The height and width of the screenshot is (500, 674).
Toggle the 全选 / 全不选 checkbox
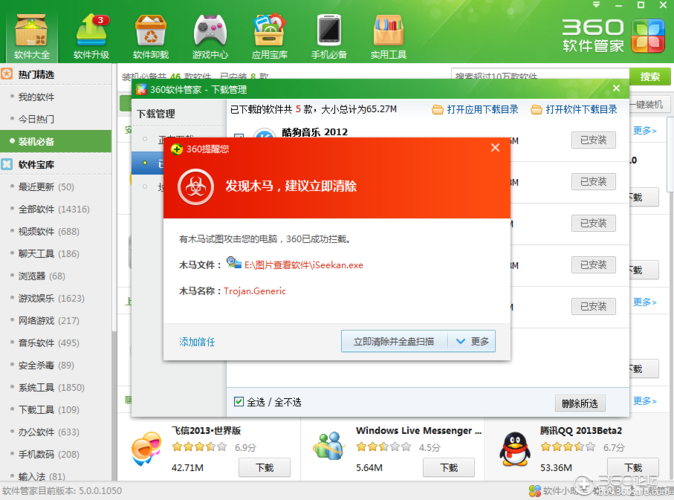(x=238, y=402)
